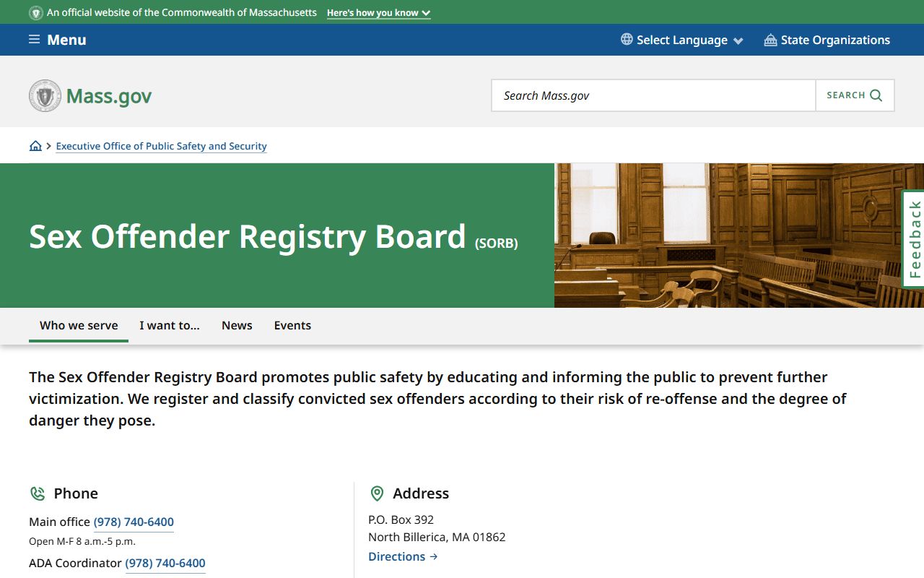This screenshot has width=924, height=578.
Task: Click the courtroom banner image
Action: click(x=739, y=236)
